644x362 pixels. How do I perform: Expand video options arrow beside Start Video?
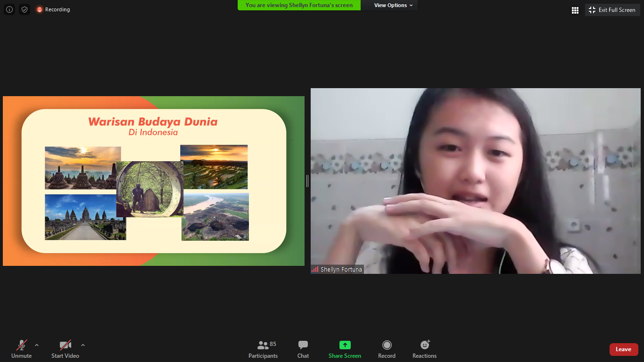tap(83, 345)
